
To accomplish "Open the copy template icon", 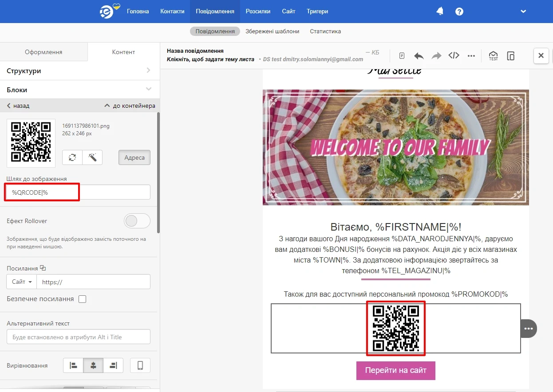I will click(x=511, y=56).
